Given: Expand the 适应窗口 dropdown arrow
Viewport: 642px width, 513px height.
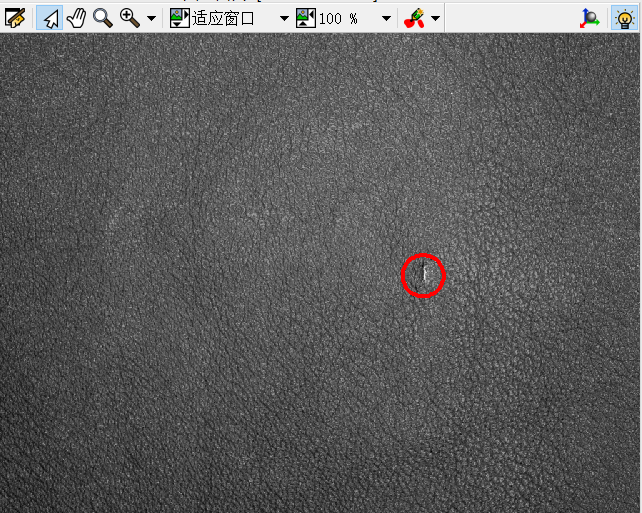Looking at the screenshot, I should (284, 18).
